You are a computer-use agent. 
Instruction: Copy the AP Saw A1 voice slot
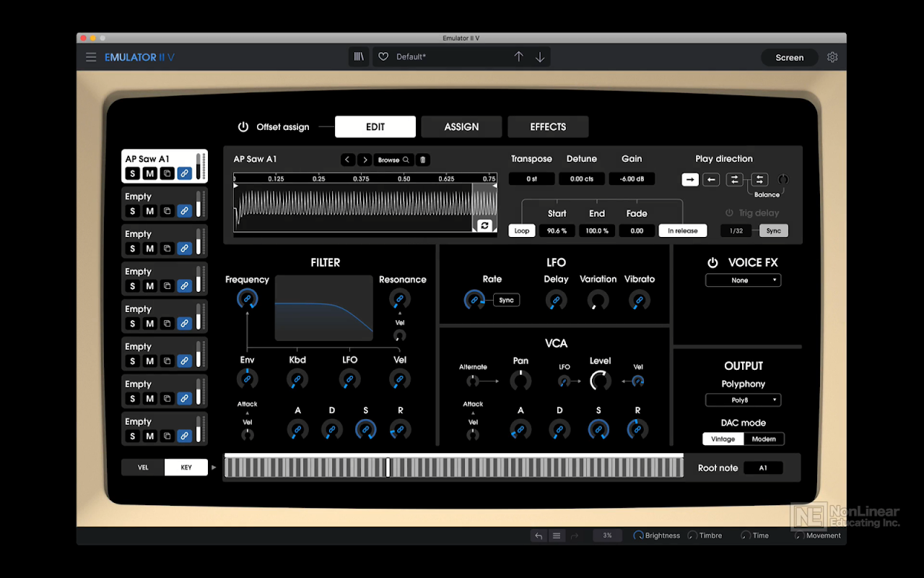[x=167, y=173]
